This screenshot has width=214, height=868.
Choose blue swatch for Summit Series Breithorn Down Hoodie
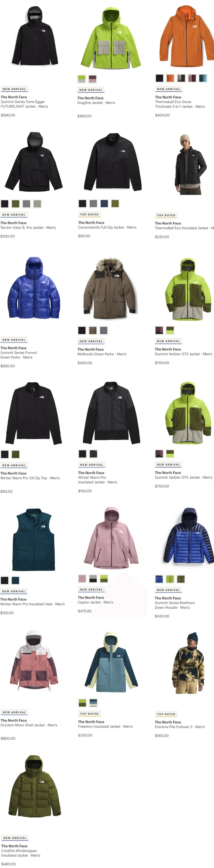tap(159, 579)
